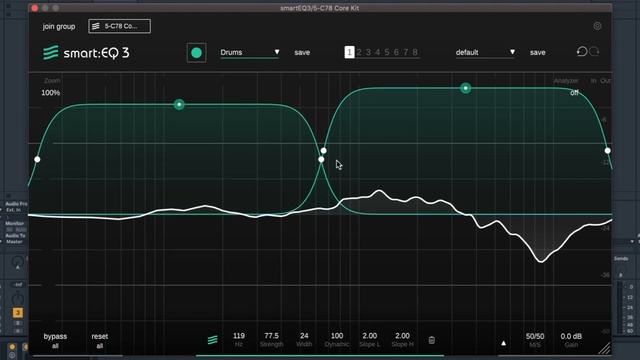The image size is (640, 360).
Task: Select state slot 1
Action: 349,52
